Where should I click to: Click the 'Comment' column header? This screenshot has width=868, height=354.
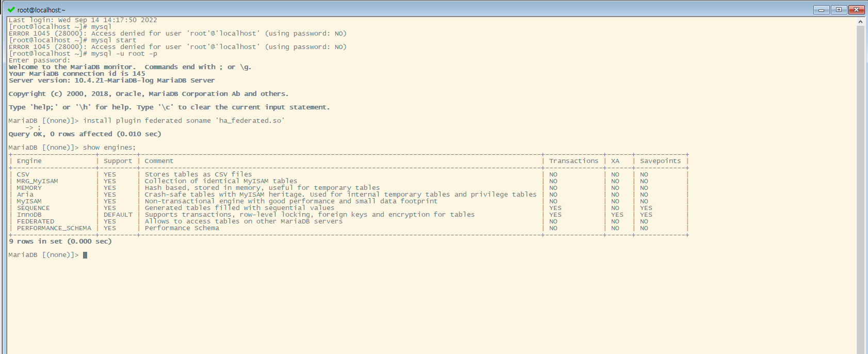[x=159, y=161]
